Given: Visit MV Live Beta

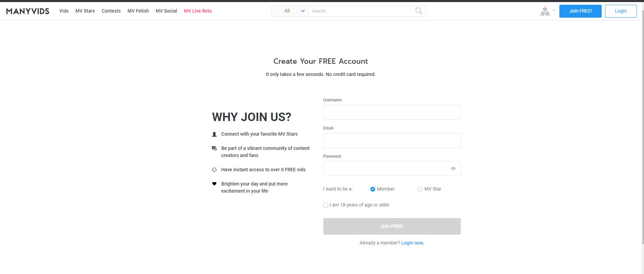Looking at the screenshot, I should pos(198,11).
